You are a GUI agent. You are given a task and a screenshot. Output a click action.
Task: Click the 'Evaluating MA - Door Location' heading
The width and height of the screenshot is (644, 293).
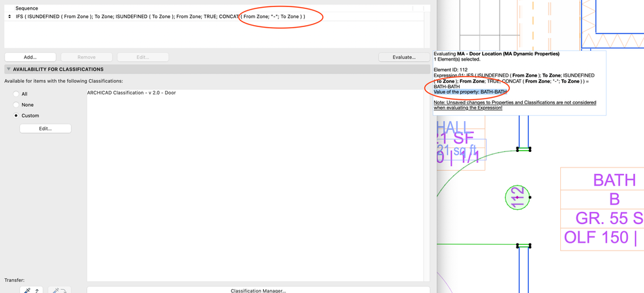pos(496,53)
